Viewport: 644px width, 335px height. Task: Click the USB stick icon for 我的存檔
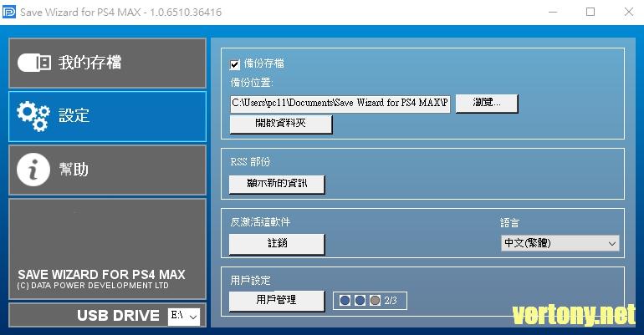34,63
